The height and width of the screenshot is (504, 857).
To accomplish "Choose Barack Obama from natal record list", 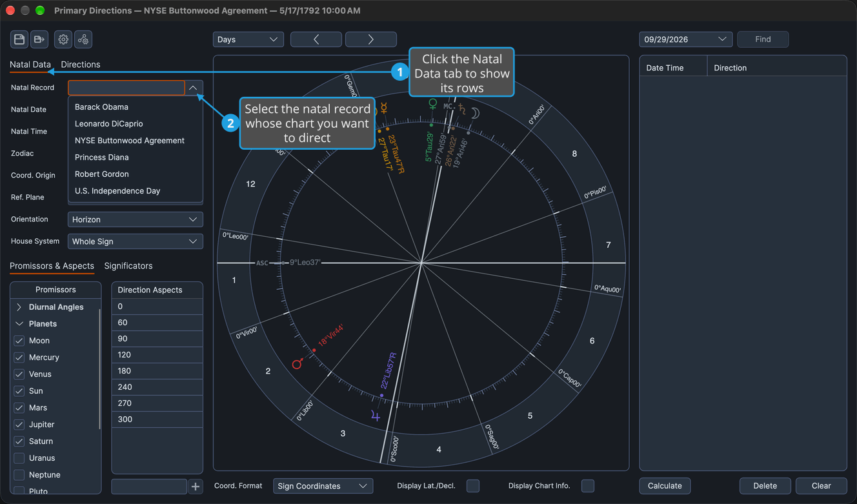I will click(x=136, y=107).
